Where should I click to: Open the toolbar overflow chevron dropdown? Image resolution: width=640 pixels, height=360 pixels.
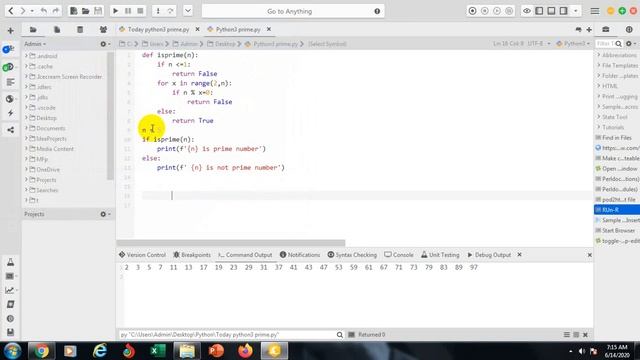tap(188, 11)
